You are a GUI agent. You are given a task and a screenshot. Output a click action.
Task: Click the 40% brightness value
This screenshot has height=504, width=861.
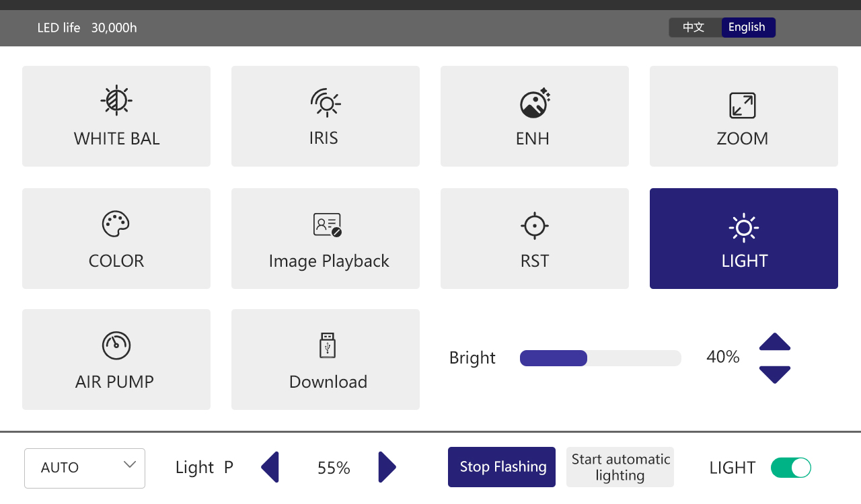coord(723,357)
